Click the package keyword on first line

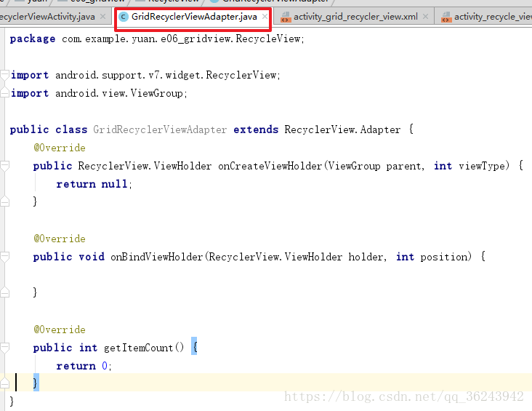tap(32, 39)
